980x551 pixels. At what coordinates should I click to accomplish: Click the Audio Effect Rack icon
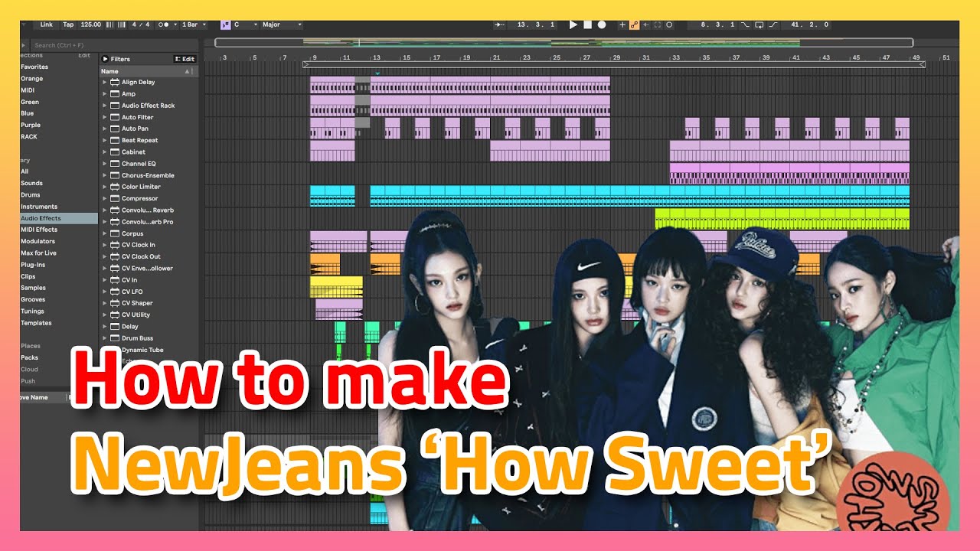click(115, 106)
